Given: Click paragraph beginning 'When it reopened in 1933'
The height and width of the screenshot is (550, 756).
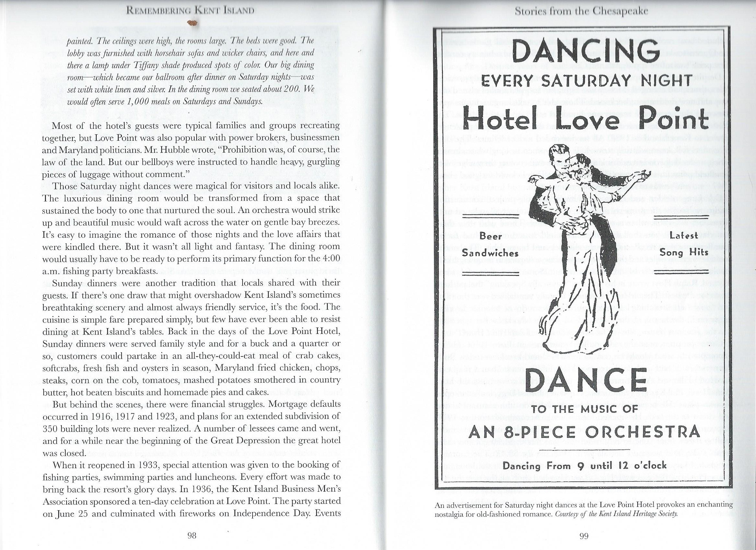Looking at the screenshot, I should 192,489.
